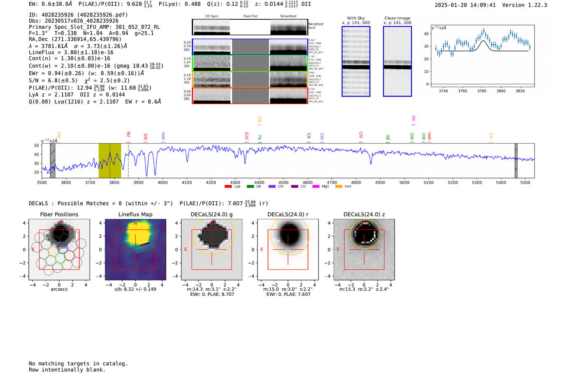Open the With Sky cutout image
This screenshot has width=576, height=392.
356,61
